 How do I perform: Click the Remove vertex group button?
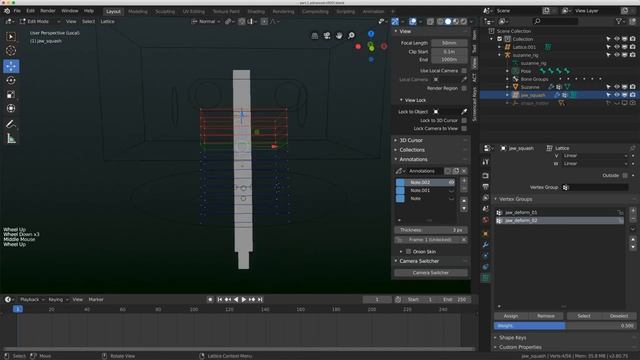tap(546, 316)
